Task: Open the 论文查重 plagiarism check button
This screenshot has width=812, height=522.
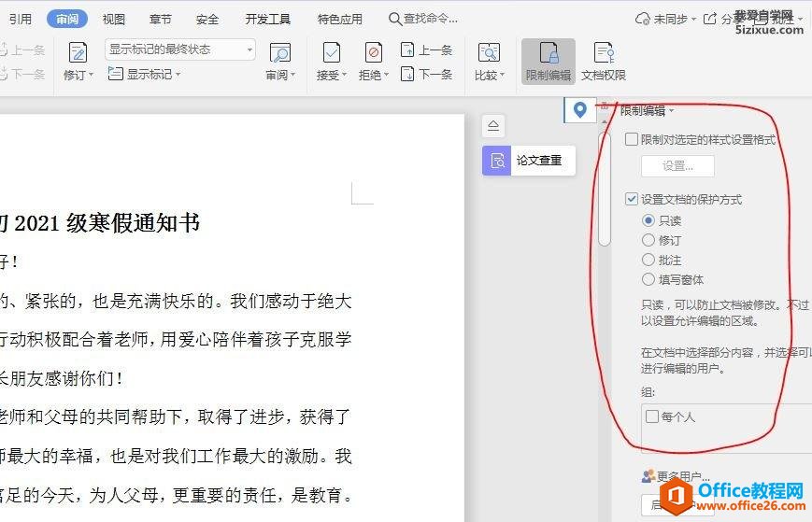Action: tap(529, 161)
